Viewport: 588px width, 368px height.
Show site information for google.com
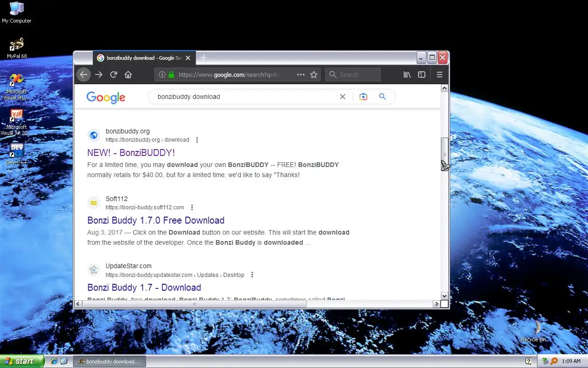tap(162, 75)
